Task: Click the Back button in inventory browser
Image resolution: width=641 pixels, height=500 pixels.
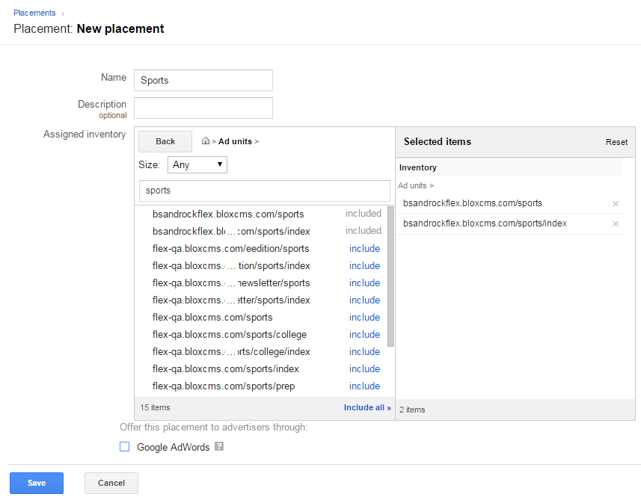Action: (x=165, y=141)
